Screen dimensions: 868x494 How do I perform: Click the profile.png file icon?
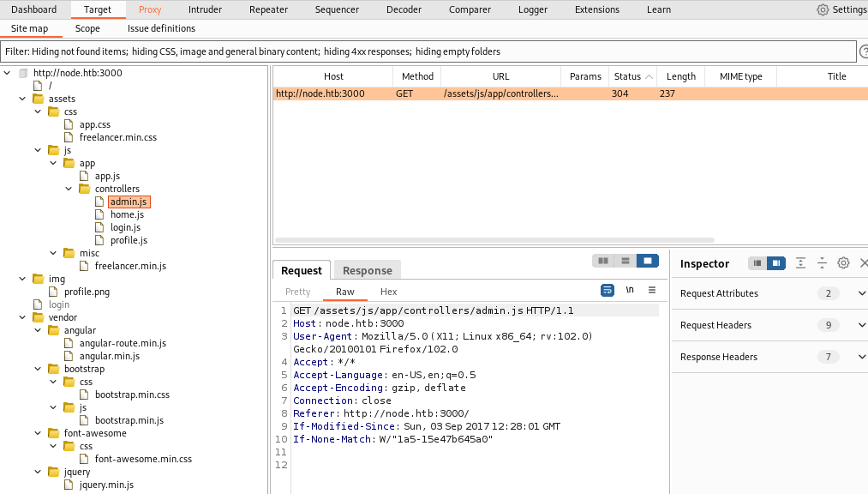pos(53,292)
